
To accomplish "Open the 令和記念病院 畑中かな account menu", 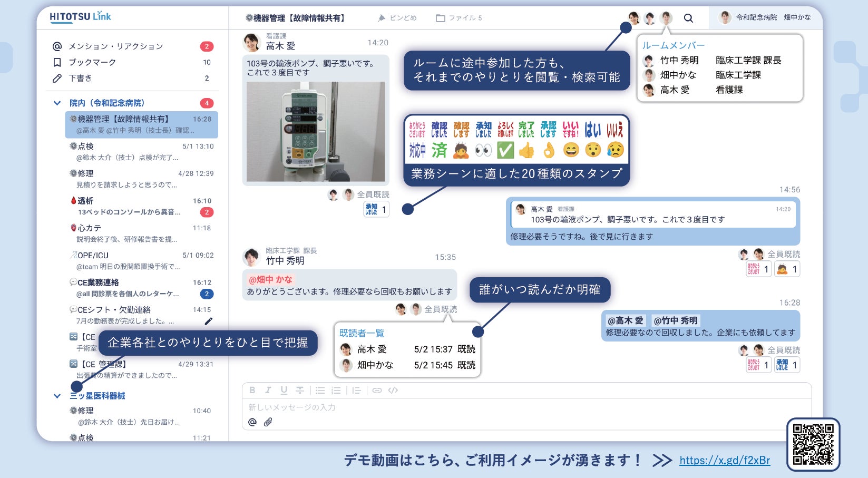I will coord(766,17).
